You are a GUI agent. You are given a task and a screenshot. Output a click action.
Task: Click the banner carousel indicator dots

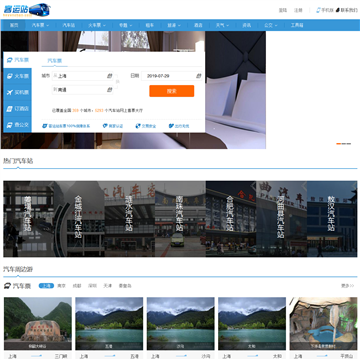343,144
